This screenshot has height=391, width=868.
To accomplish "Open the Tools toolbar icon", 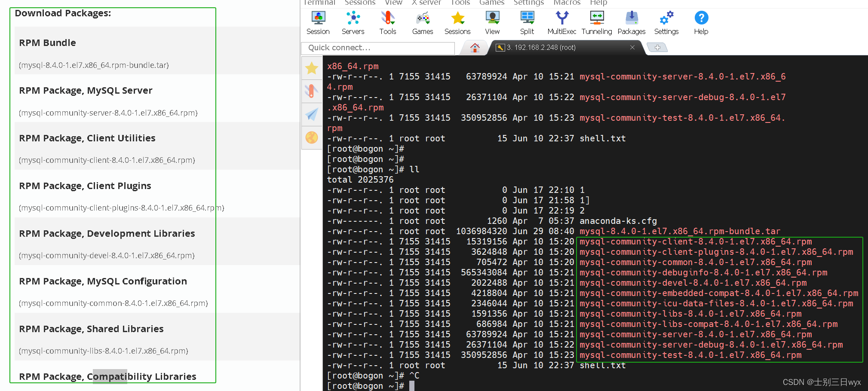I will (387, 23).
